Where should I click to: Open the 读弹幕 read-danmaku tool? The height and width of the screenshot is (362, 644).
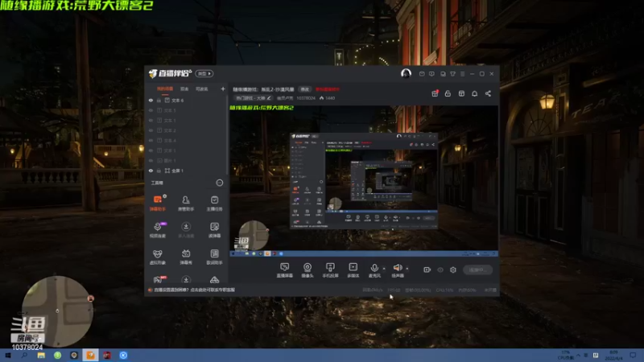214,230
